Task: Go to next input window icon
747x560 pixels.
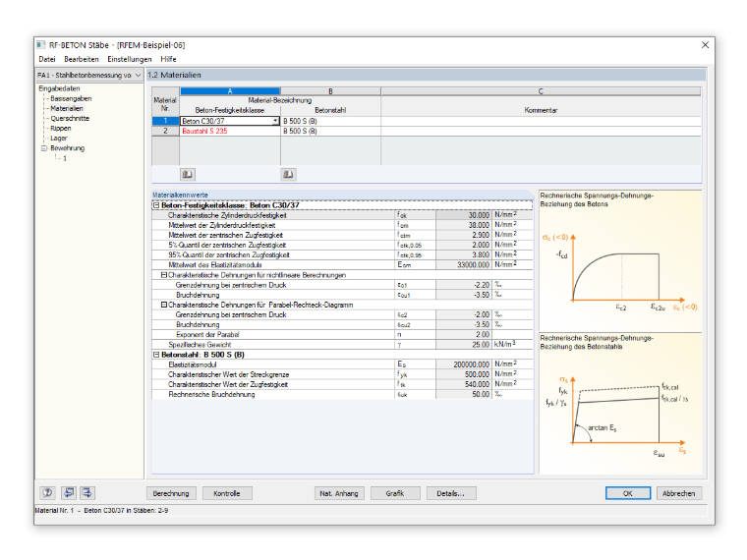Action: tap(87, 493)
